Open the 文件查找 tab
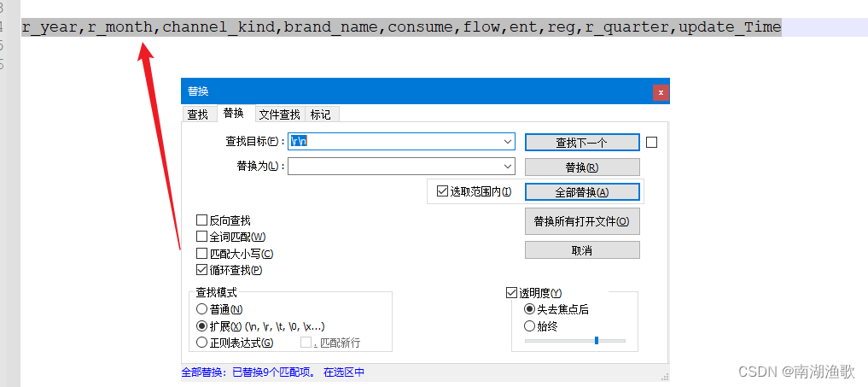 [x=280, y=114]
